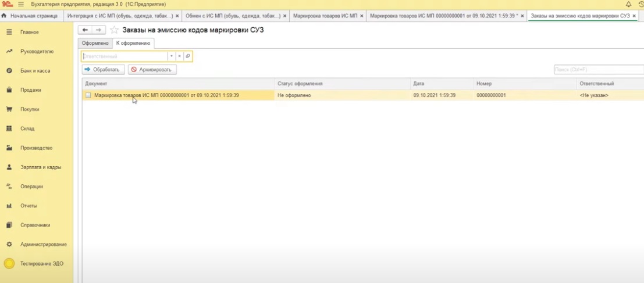Open the Тестирование ЭДО section
Image resolution: width=644 pixels, height=283 pixels.
click(41, 264)
